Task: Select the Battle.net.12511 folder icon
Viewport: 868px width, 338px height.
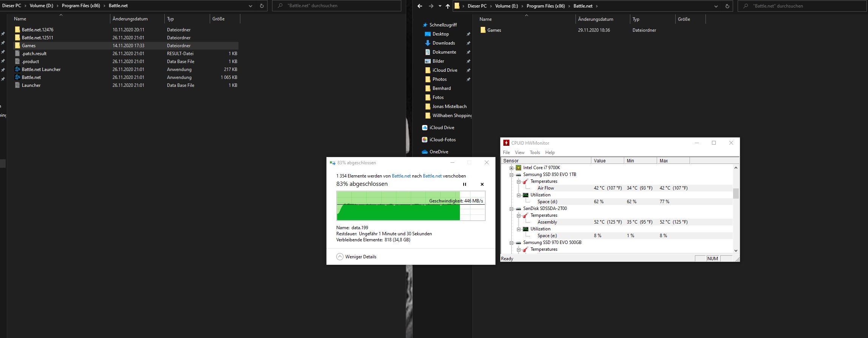Action: click(17, 37)
